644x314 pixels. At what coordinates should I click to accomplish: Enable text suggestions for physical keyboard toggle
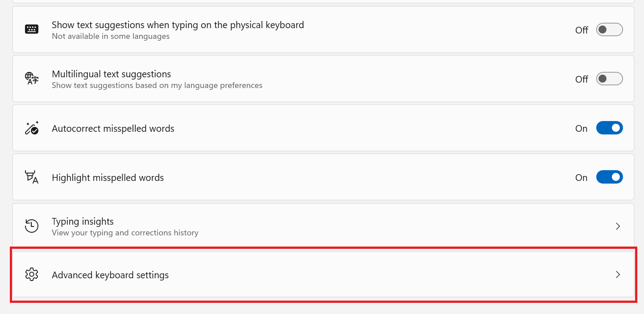(609, 30)
